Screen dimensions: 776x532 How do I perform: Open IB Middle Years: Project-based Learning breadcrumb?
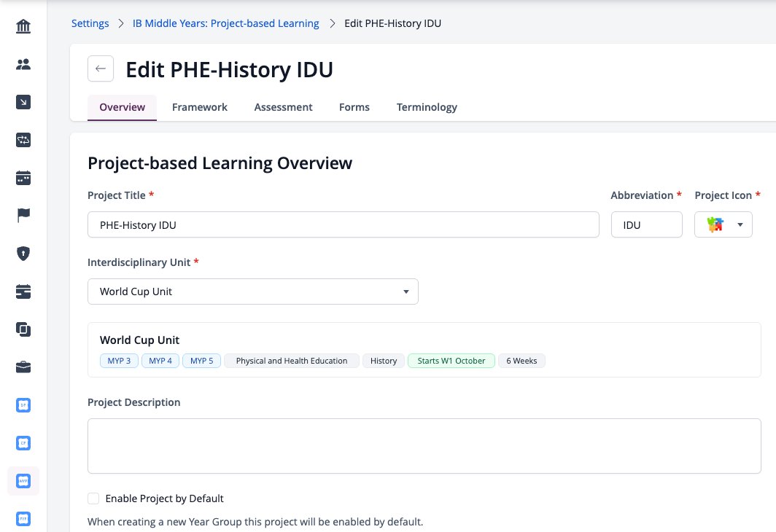click(225, 23)
